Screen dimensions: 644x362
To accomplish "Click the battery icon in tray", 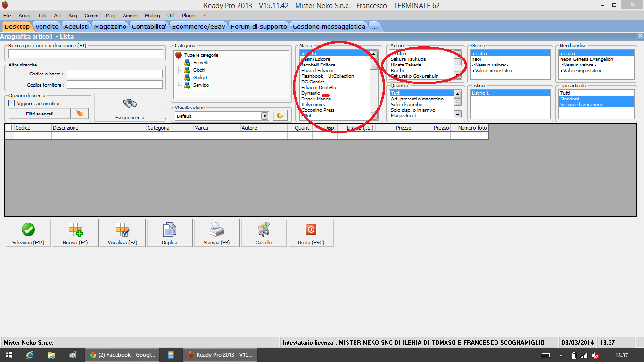I will pyautogui.click(x=574, y=355).
